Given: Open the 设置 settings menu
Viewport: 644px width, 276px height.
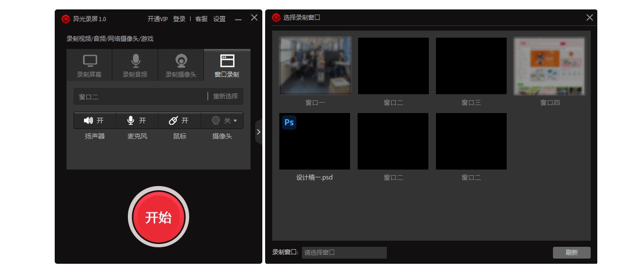Looking at the screenshot, I should [x=219, y=19].
